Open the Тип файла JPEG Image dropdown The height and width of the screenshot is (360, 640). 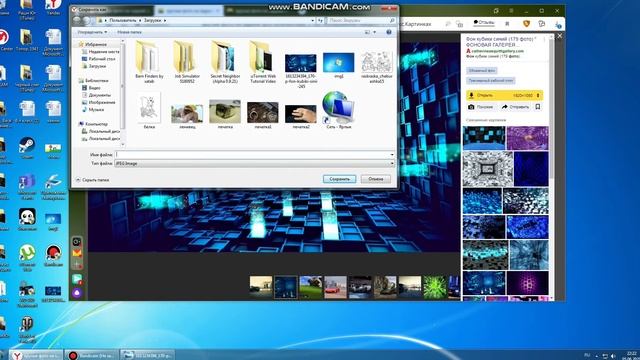point(254,163)
